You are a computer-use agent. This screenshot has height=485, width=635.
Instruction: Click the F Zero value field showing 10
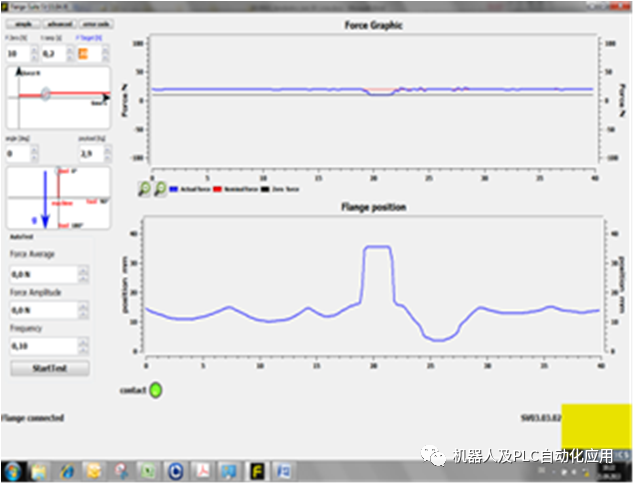(x=18, y=53)
